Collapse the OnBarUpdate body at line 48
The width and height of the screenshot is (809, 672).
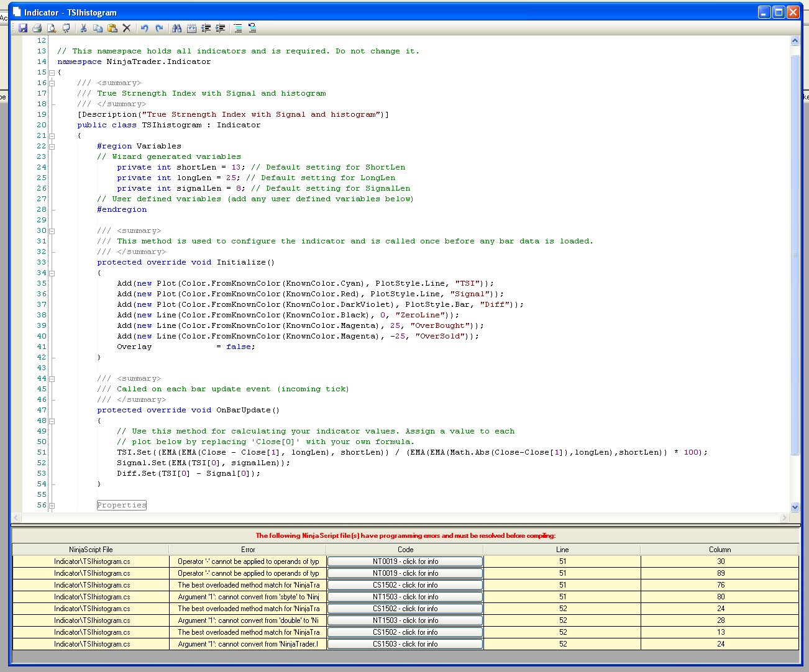(x=52, y=421)
